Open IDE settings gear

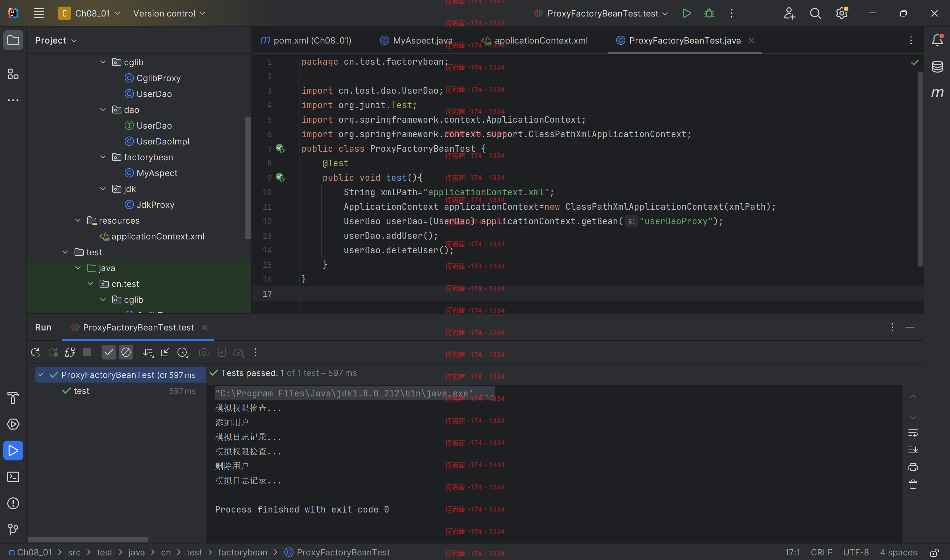click(842, 13)
